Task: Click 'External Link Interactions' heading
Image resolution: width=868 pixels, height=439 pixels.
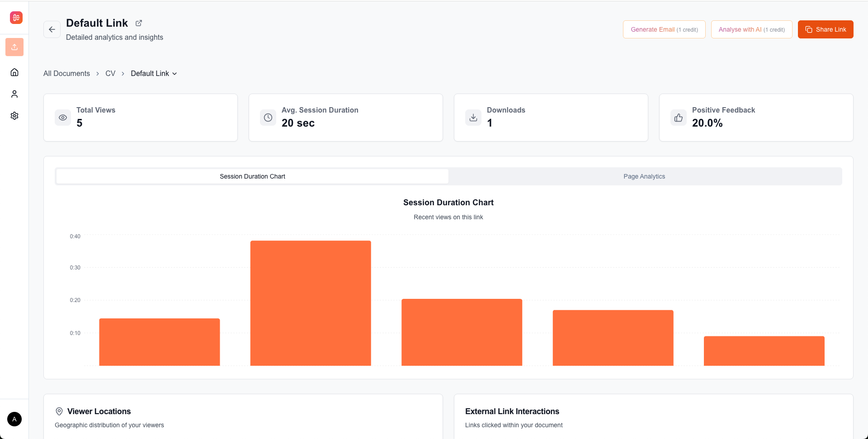Action: pyautogui.click(x=512, y=411)
